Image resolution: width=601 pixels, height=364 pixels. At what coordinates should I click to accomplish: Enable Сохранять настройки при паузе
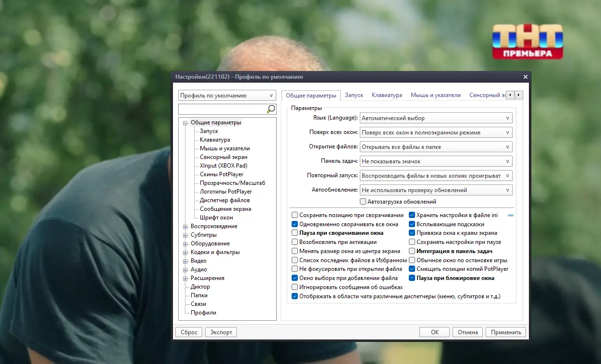412,242
